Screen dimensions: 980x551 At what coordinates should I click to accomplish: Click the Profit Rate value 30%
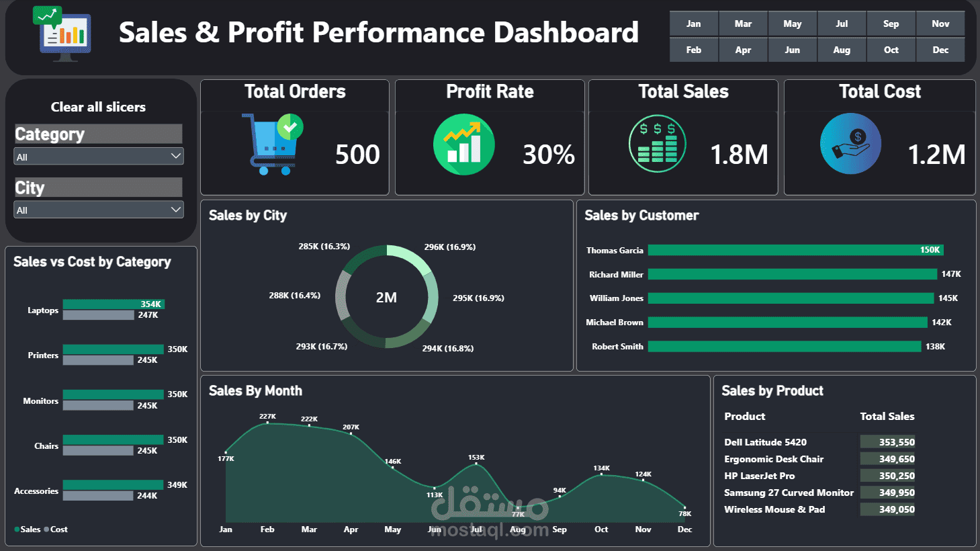point(549,155)
